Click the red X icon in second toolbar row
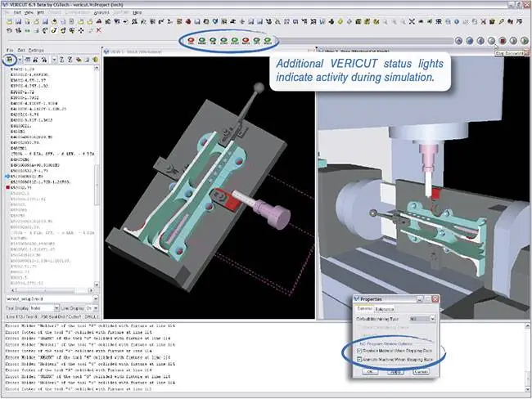532x399 pixels. click(x=99, y=30)
